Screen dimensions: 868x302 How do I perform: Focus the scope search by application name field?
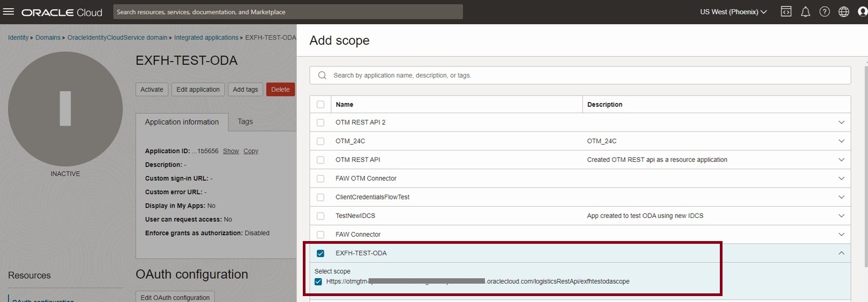click(x=580, y=75)
